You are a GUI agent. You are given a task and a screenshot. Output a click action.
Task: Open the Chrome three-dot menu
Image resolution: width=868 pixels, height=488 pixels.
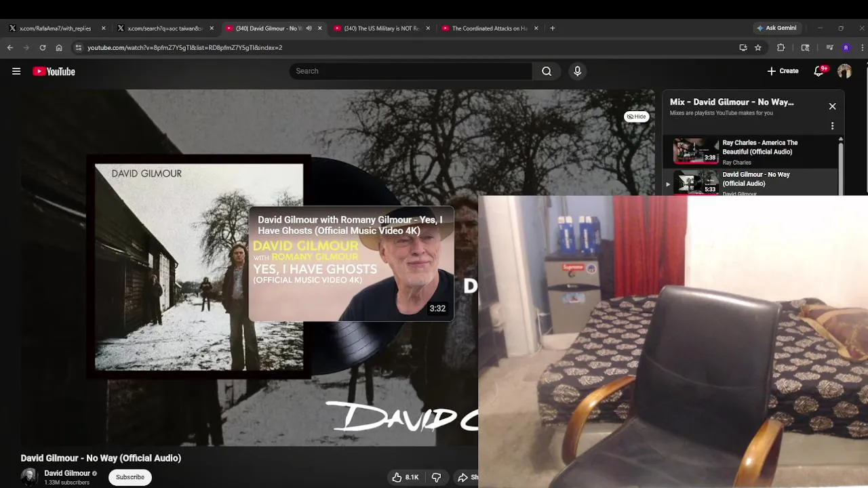(x=862, y=47)
